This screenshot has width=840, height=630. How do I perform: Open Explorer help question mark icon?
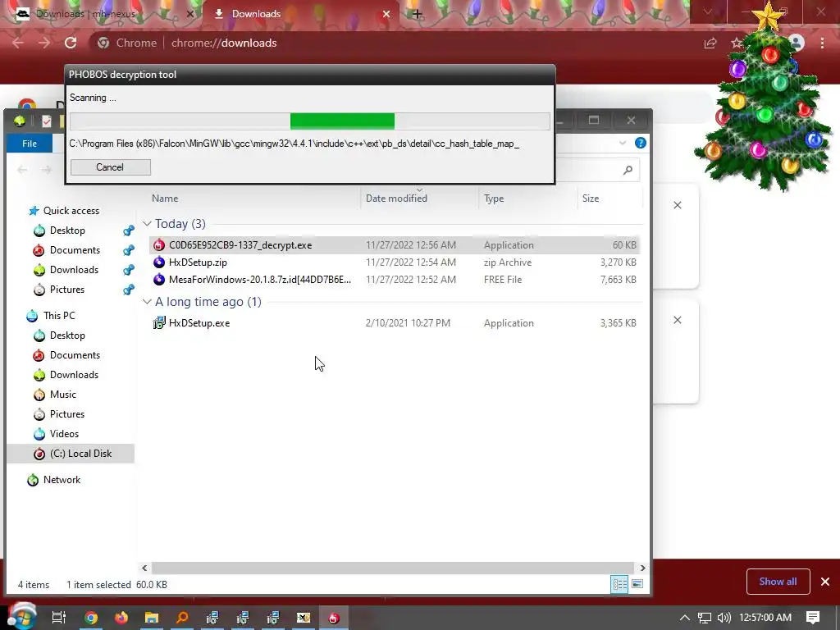(x=640, y=143)
